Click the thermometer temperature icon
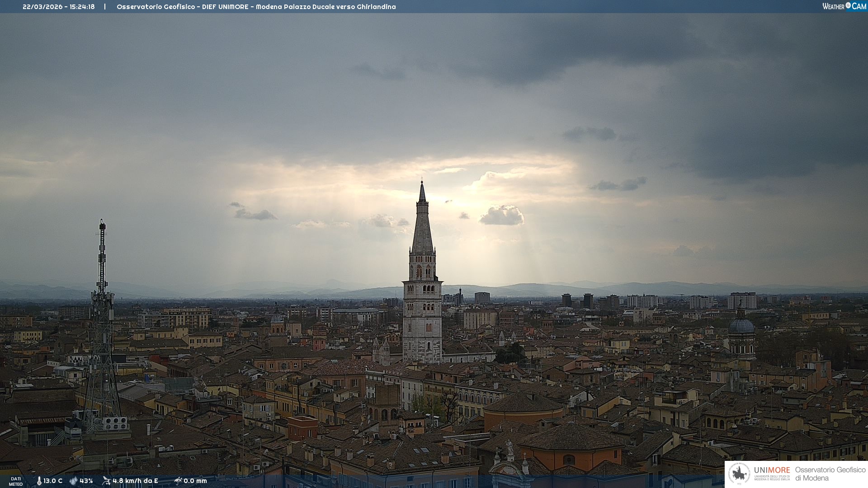Image resolution: width=868 pixels, height=488 pixels. [39, 481]
